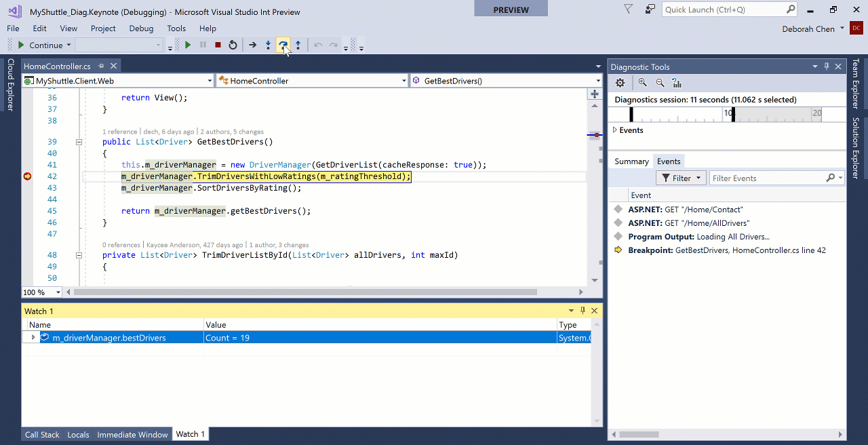Toggle auto-hide pin on Watch 1 panel

[x=583, y=311]
